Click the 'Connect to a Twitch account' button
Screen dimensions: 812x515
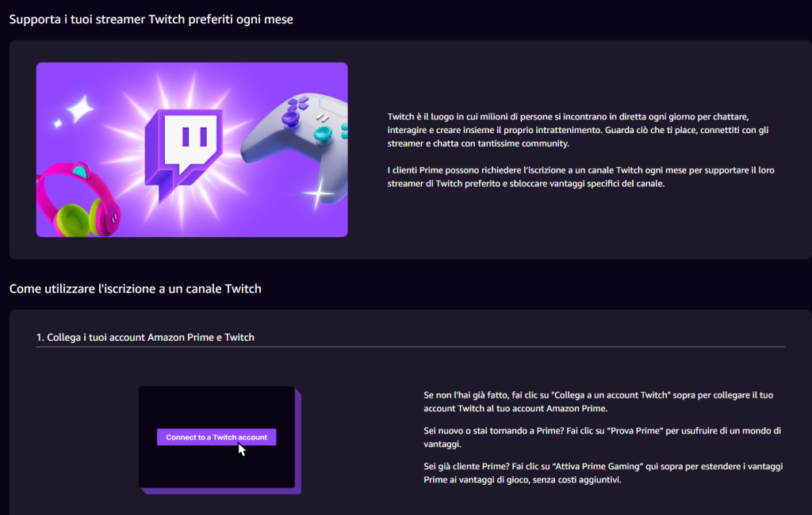(x=216, y=437)
